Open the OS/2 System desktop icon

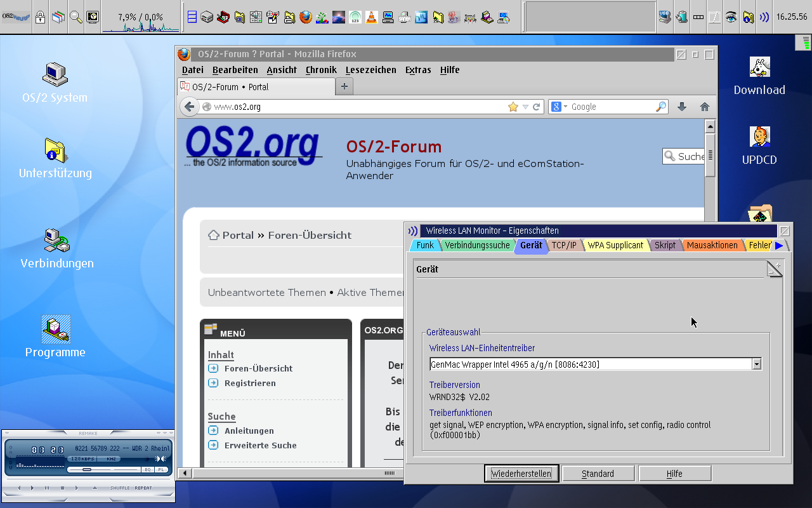coord(55,83)
